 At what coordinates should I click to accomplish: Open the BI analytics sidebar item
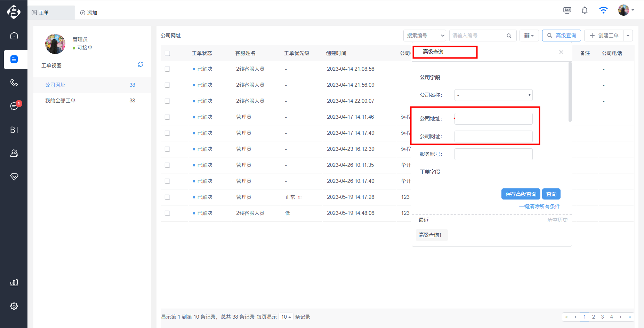pos(14,130)
